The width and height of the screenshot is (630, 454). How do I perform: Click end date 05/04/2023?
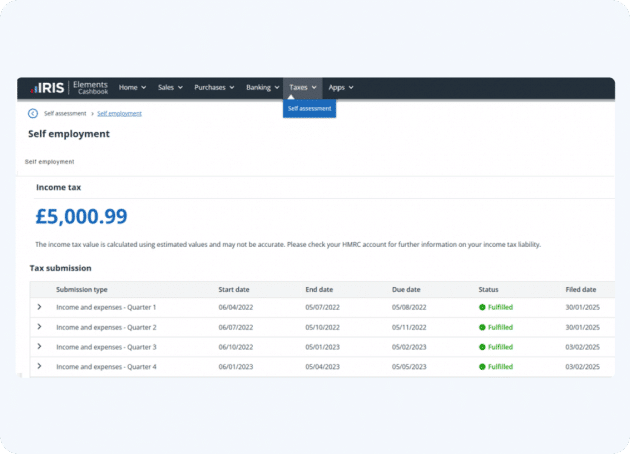click(x=322, y=367)
